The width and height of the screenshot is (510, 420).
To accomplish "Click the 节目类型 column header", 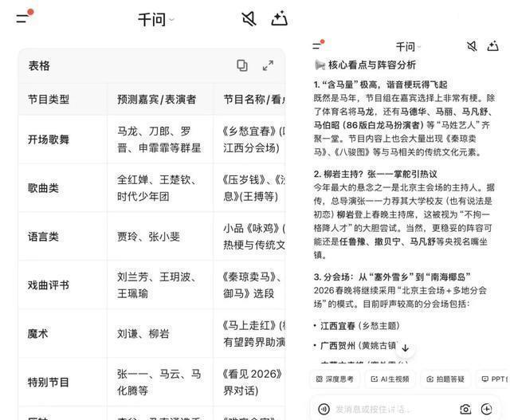I will 49,100.
